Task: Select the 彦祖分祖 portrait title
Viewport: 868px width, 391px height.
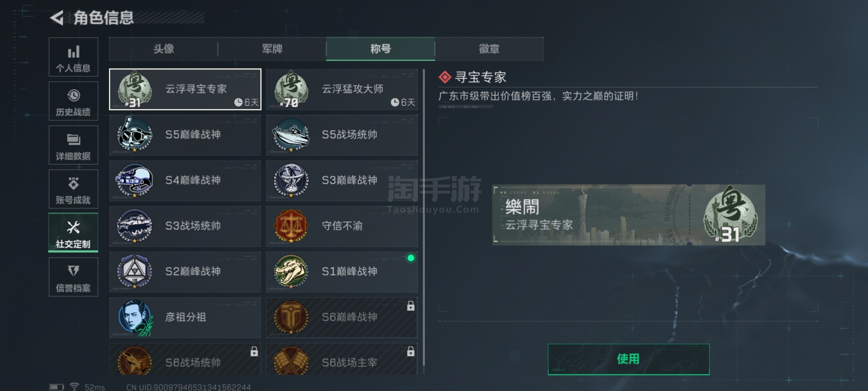Action: click(x=185, y=318)
